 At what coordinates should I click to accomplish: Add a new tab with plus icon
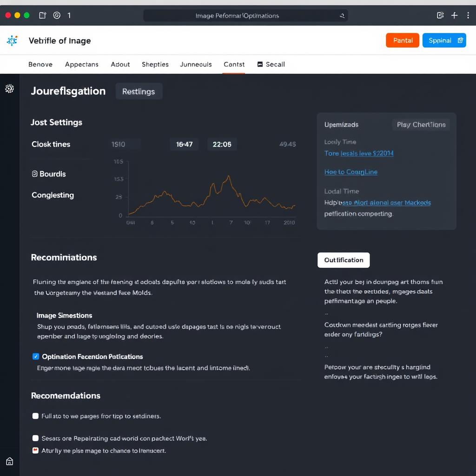point(454,15)
